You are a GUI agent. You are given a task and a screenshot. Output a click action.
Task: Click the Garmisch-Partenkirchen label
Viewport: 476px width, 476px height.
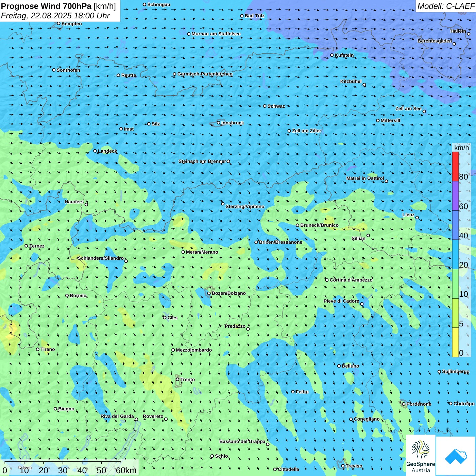click(x=205, y=74)
